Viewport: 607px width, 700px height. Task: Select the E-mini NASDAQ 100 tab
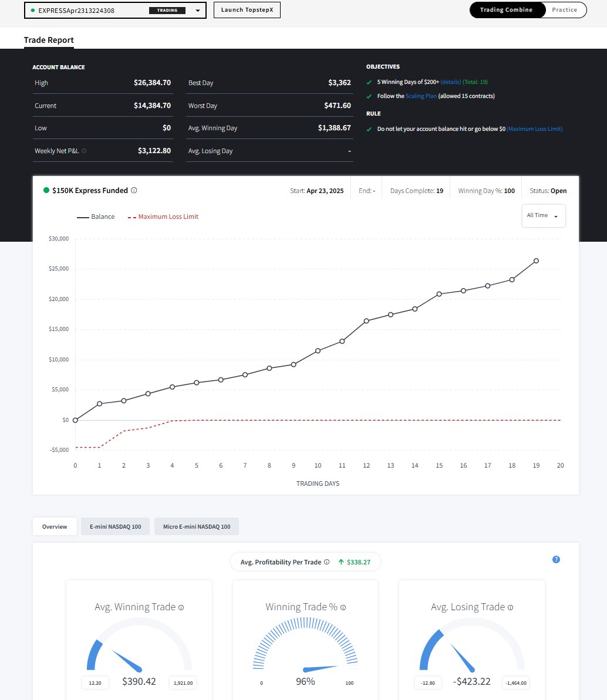115,527
